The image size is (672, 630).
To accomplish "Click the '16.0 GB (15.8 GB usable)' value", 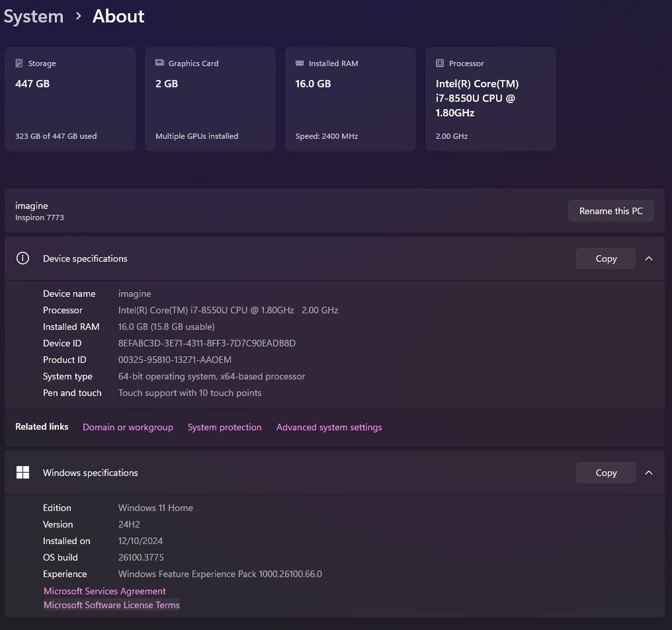I will [x=166, y=327].
